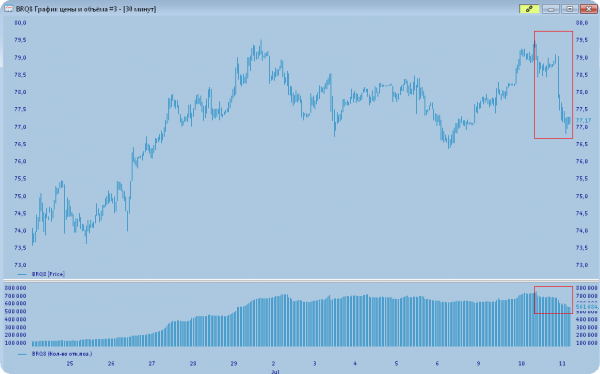Select the BRQ8 volume legend label
The image size is (600, 374).
62,354
